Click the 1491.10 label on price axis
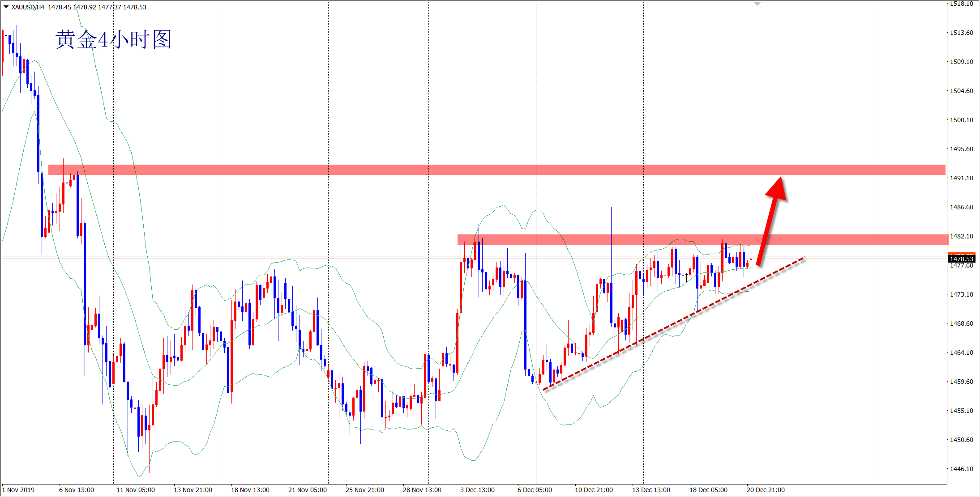 [x=961, y=178]
